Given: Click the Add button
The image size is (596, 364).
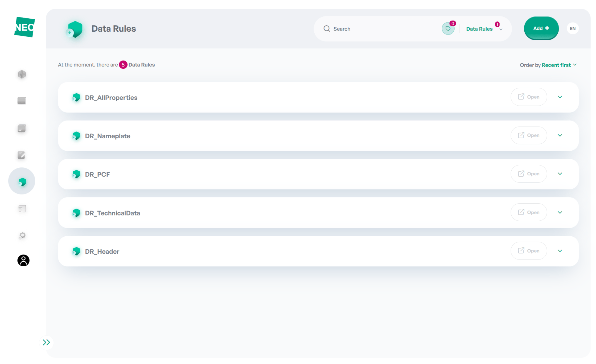Looking at the screenshot, I should click(541, 28).
